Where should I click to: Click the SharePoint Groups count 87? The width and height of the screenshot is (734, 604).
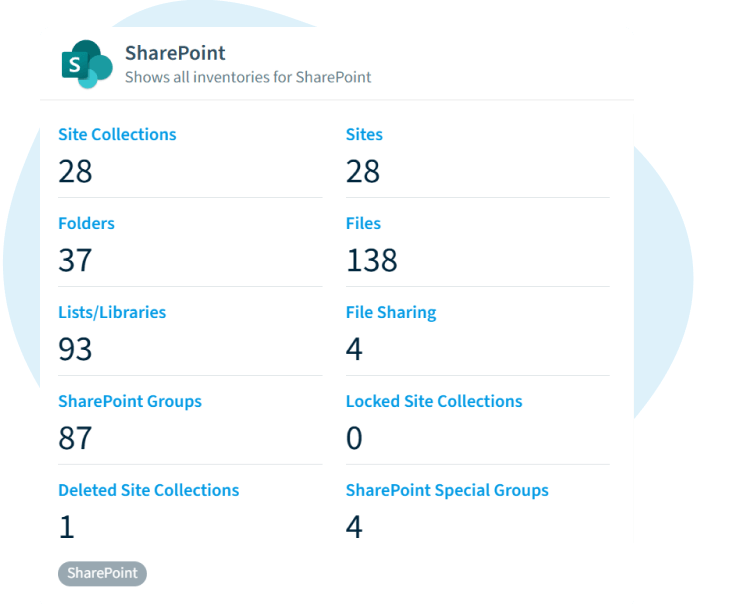click(x=75, y=438)
